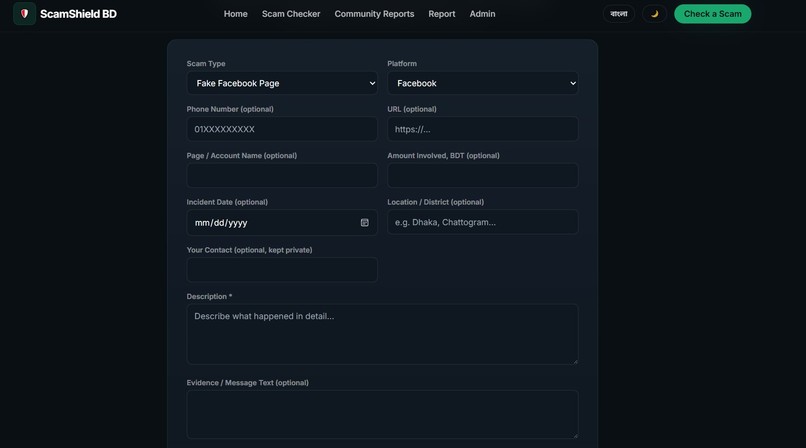
Task: Go to the Home nav item
Action: [x=235, y=14]
